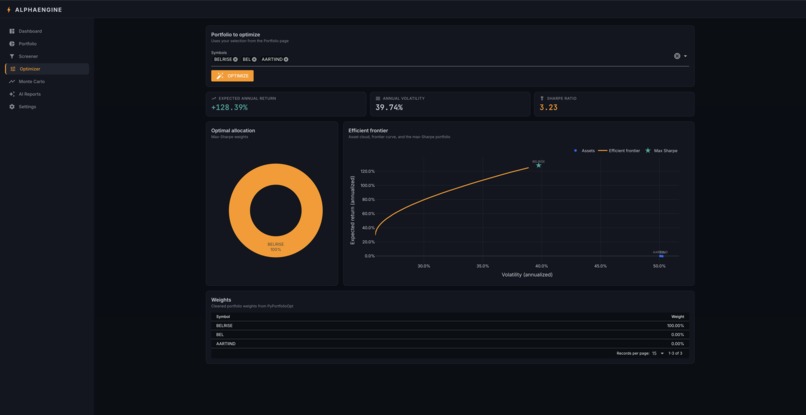The image size is (806, 415).
Task: Expand the Symbols dropdown arrow
Action: 685,56
